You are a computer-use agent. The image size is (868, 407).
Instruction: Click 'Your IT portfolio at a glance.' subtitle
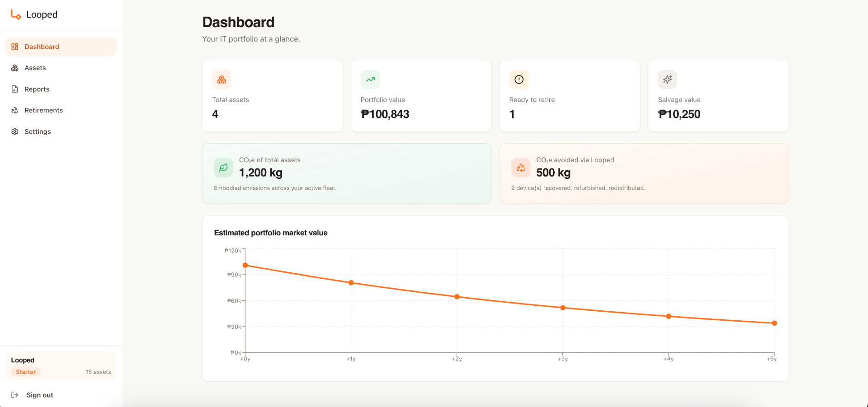click(x=251, y=39)
